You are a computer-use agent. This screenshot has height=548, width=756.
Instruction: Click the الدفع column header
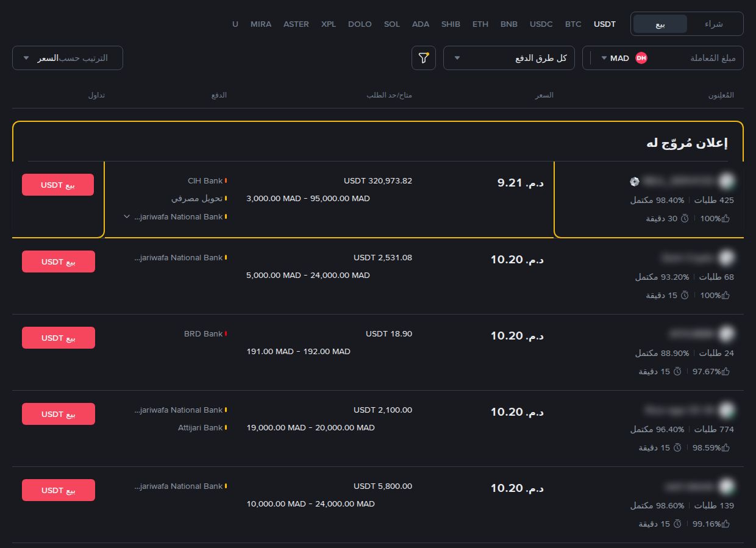pos(219,96)
